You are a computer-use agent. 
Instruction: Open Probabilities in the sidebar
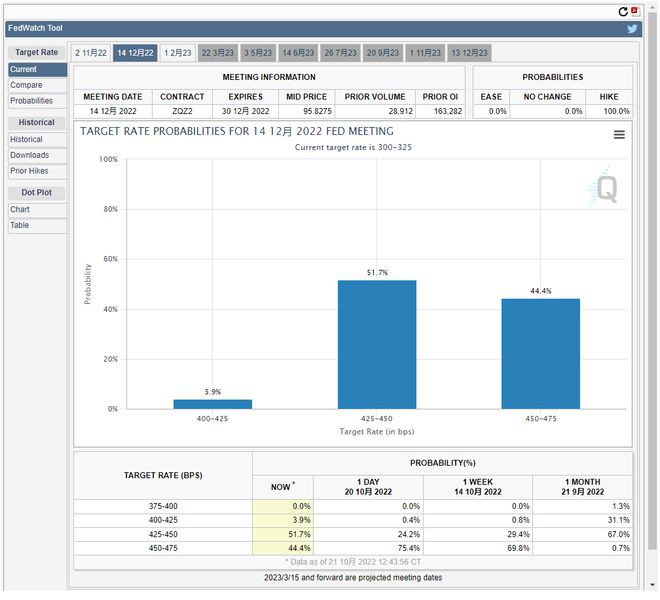pyautogui.click(x=32, y=101)
